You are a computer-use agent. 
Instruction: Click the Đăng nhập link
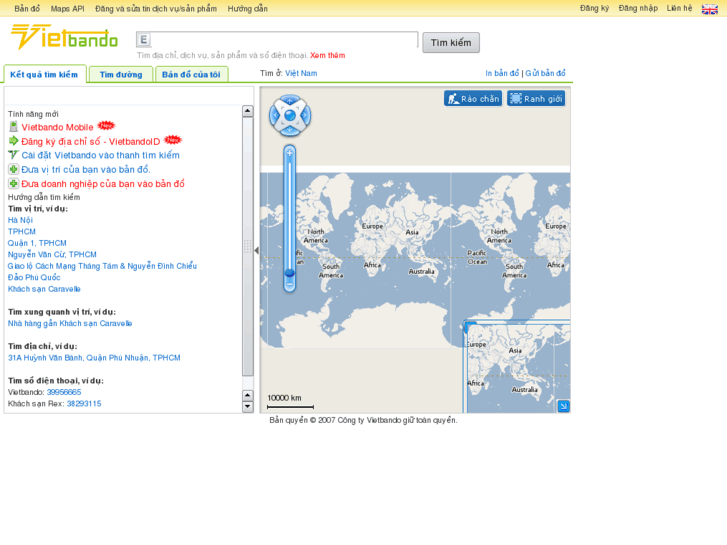pyautogui.click(x=638, y=8)
